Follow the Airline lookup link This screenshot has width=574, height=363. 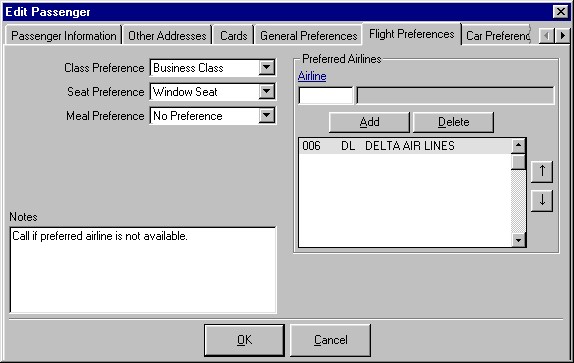312,76
